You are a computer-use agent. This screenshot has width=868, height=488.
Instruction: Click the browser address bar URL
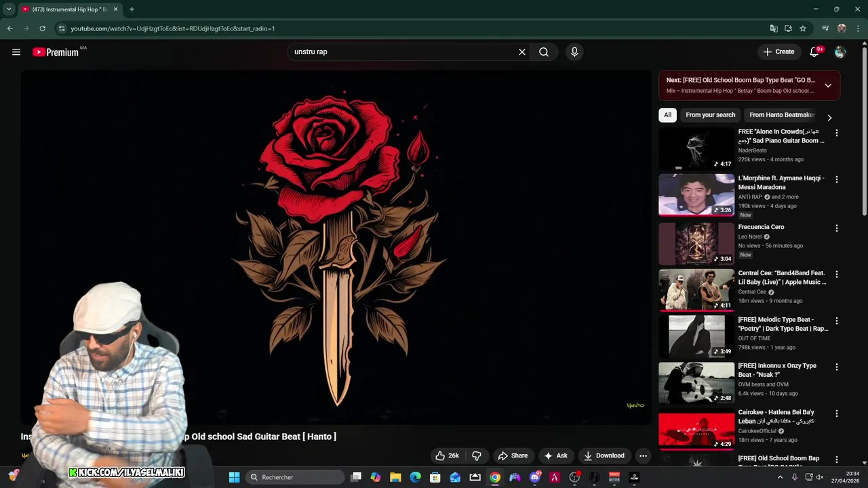click(x=173, y=28)
